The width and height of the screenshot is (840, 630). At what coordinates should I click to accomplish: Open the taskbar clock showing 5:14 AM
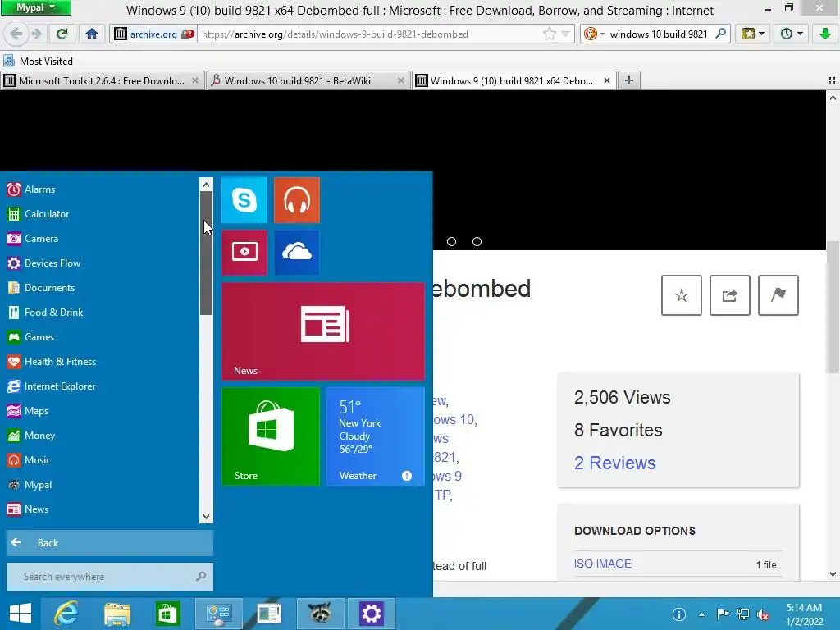pos(804,614)
